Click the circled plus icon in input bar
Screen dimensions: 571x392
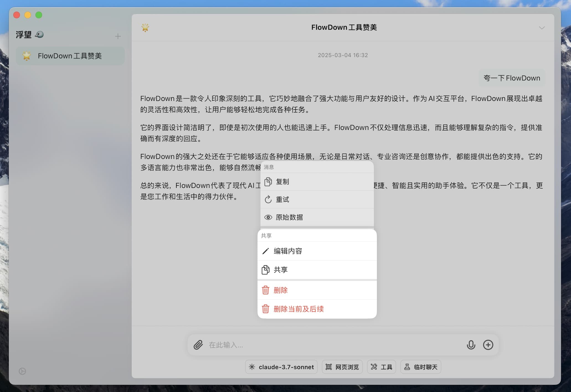(488, 345)
